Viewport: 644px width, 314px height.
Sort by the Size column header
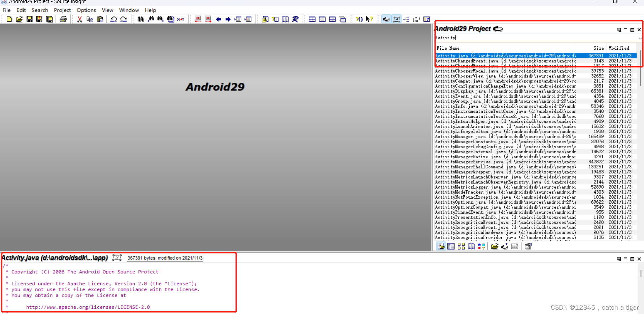point(591,48)
